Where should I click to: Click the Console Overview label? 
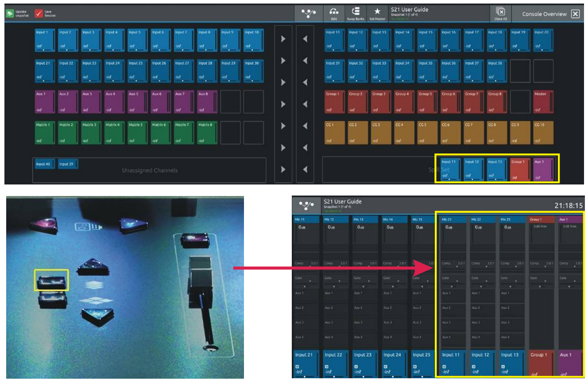544,14
